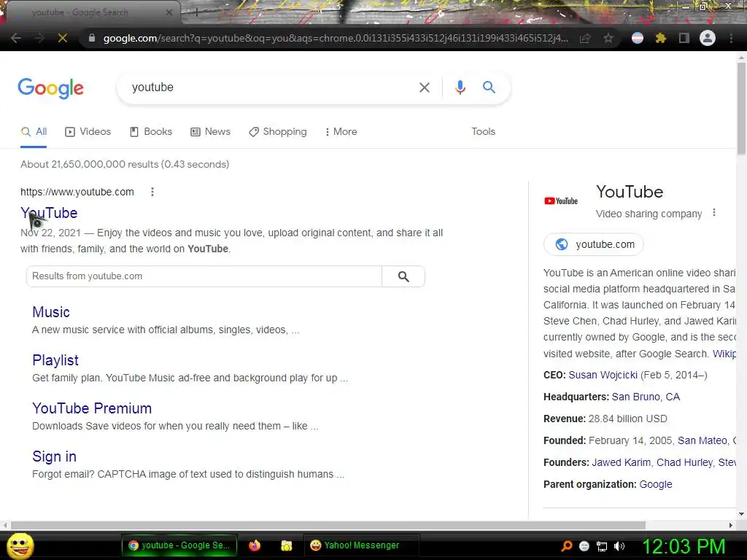Screen dimensions: 747x560
Task: Open Yahoo! Messenger from the taskbar
Action: [362, 545]
